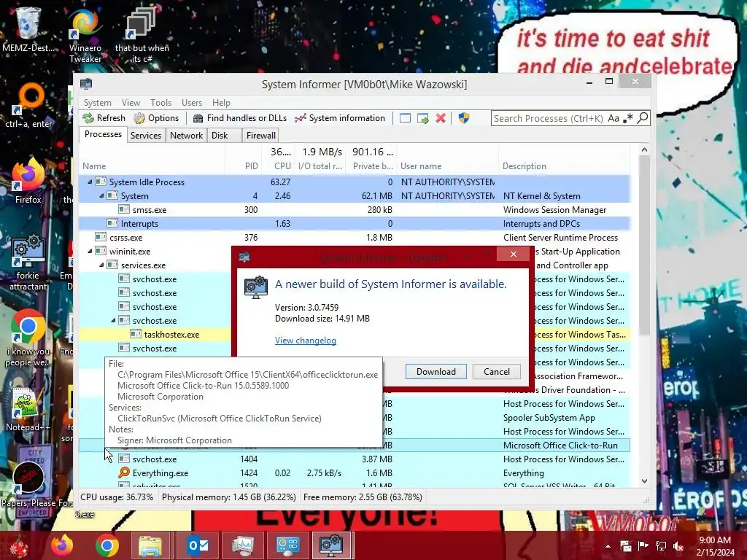747x560 pixels.
Task: Collapse the System process node
Action: (101, 195)
